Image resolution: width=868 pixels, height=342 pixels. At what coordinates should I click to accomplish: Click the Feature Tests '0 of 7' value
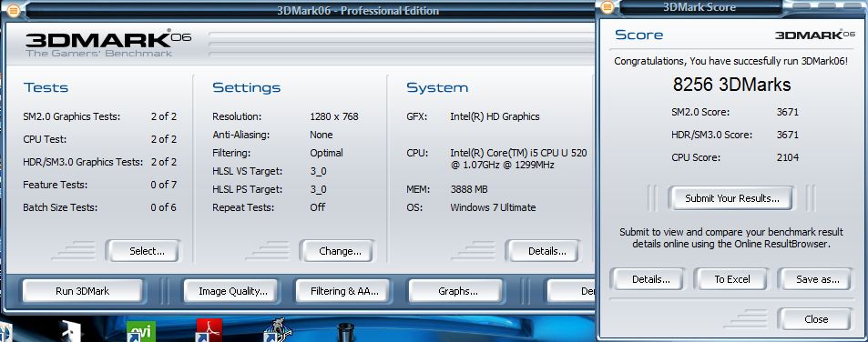click(164, 185)
